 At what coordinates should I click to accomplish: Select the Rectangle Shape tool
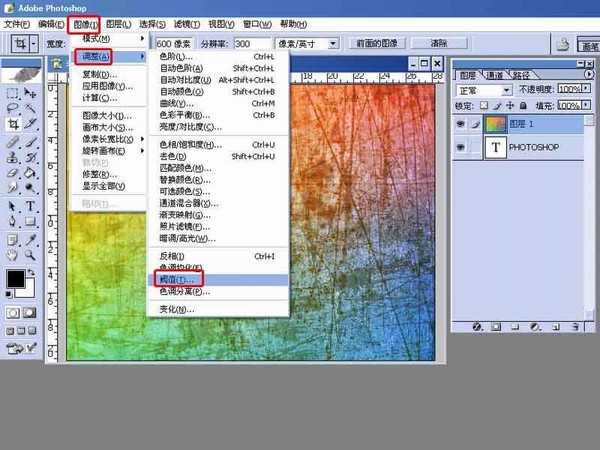tap(30, 222)
